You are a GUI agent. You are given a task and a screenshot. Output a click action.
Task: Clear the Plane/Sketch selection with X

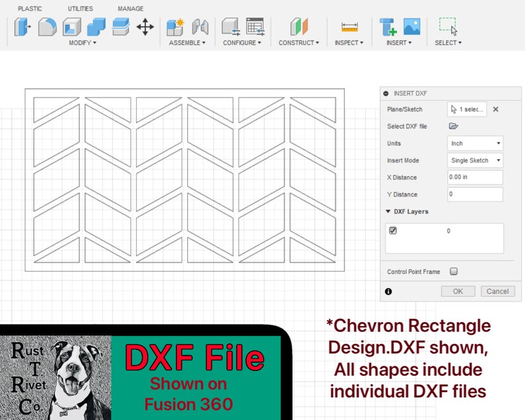coord(495,109)
